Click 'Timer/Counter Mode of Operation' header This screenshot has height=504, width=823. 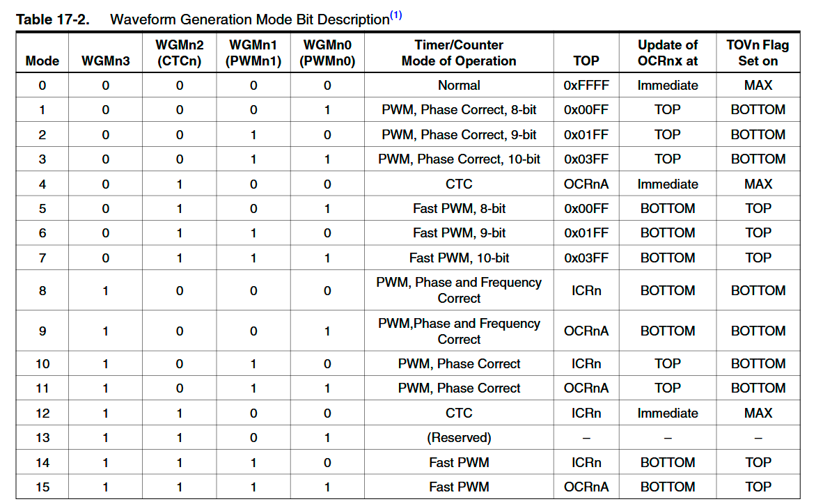[x=459, y=53]
